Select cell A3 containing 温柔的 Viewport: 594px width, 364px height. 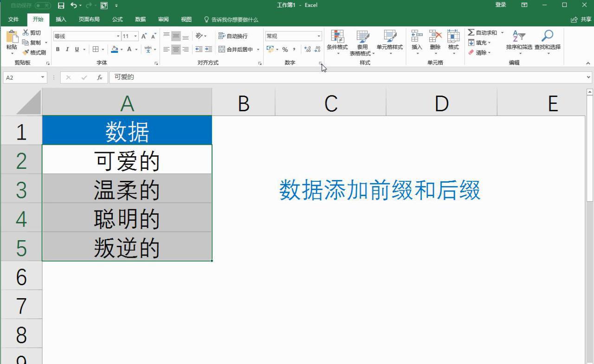pos(127,189)
